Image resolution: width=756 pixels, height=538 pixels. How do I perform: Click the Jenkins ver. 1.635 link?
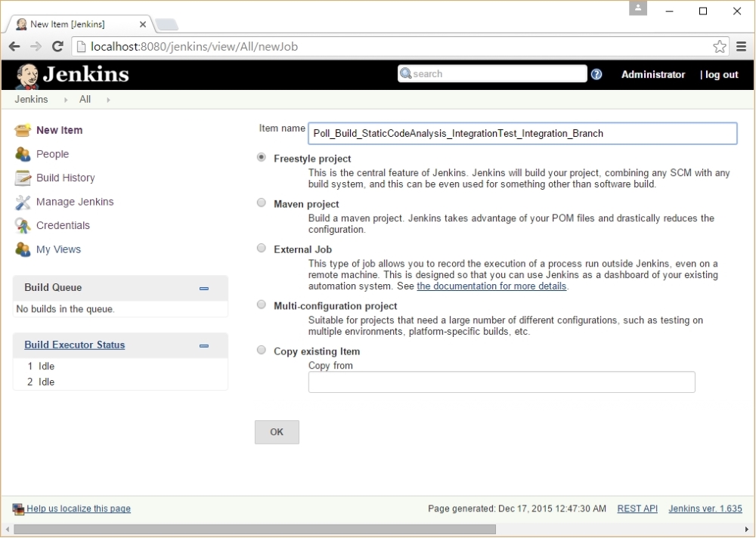[705, 509]
